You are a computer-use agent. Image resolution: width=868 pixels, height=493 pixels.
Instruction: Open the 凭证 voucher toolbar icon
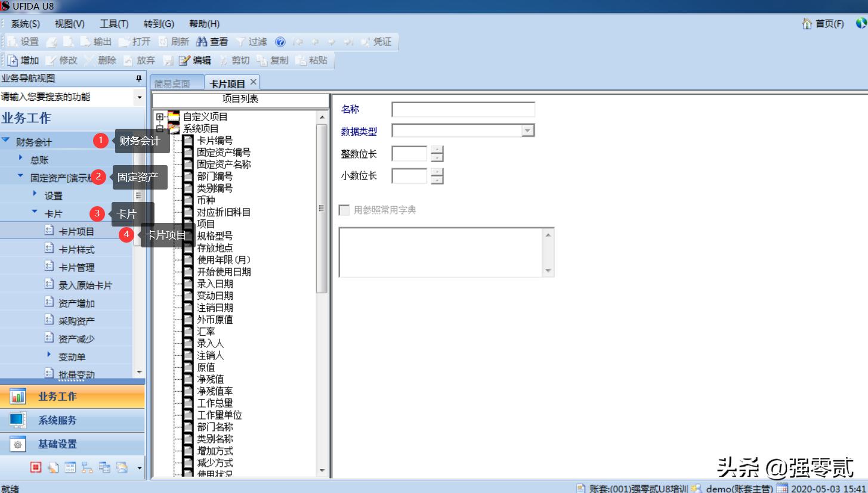click(377, 42)
